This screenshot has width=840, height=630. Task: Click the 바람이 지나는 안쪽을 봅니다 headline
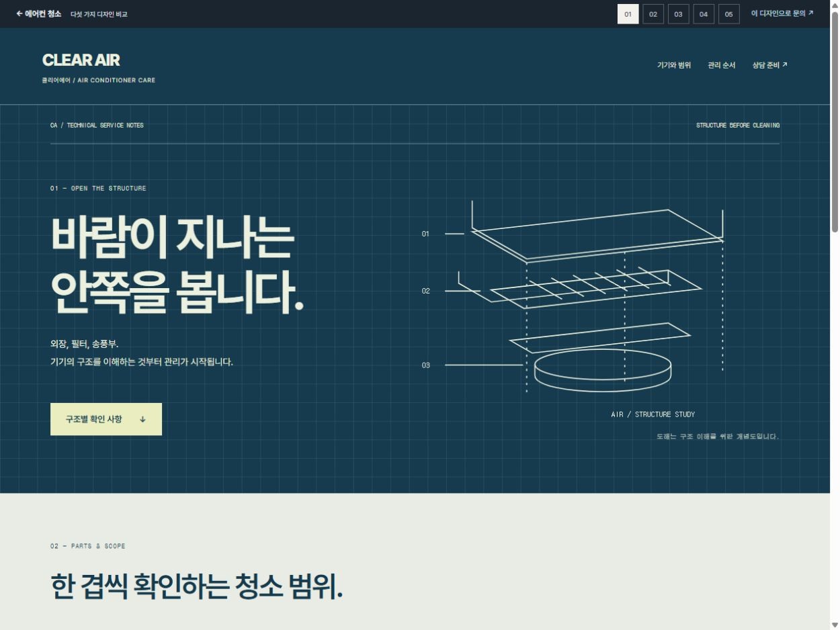click(x=177, y=264)
